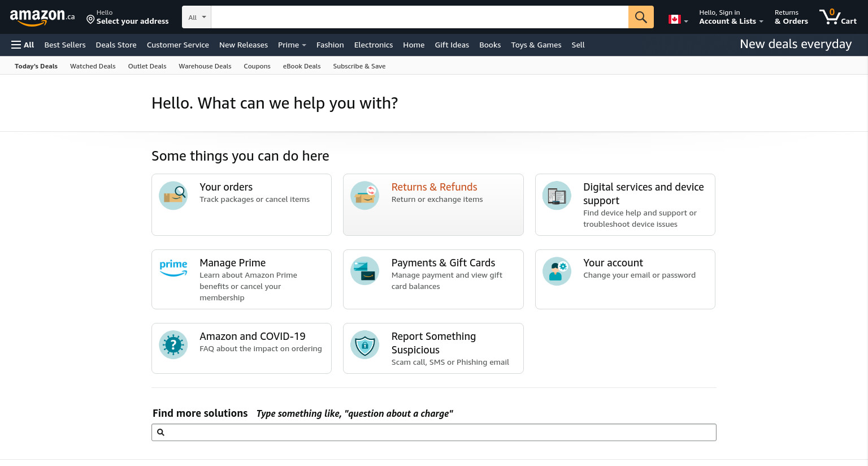The height and width of the screenshot is (466, 868).
Task: Open the All search category dropdown
Action: coord(197,17)
